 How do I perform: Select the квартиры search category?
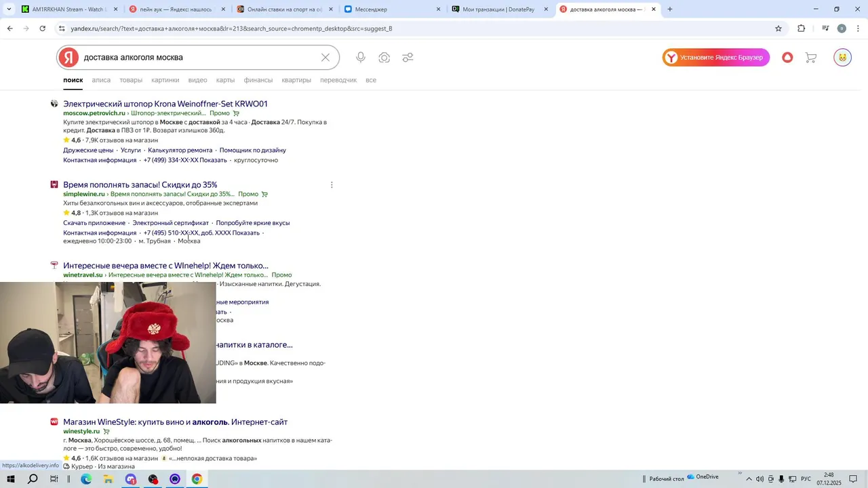tap(296, 80)
